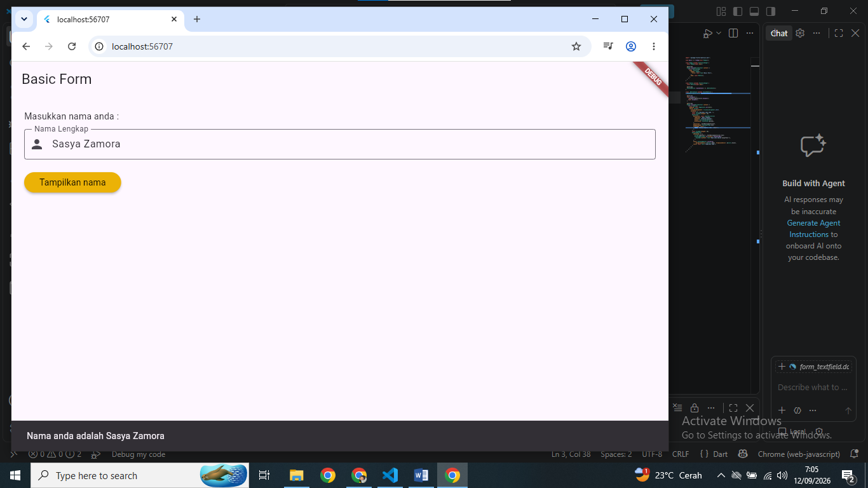The image size is (868, 488).
Task: Open the Copilot status icon
Action: 742,454
